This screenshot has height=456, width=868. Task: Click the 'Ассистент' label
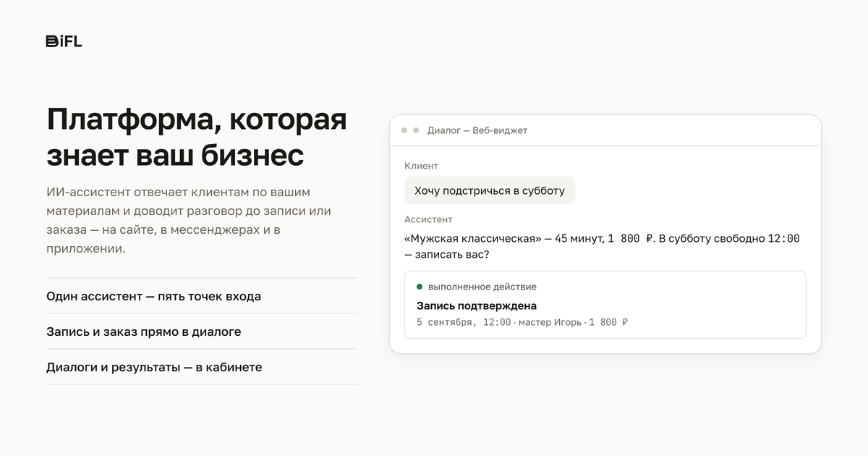428,219
